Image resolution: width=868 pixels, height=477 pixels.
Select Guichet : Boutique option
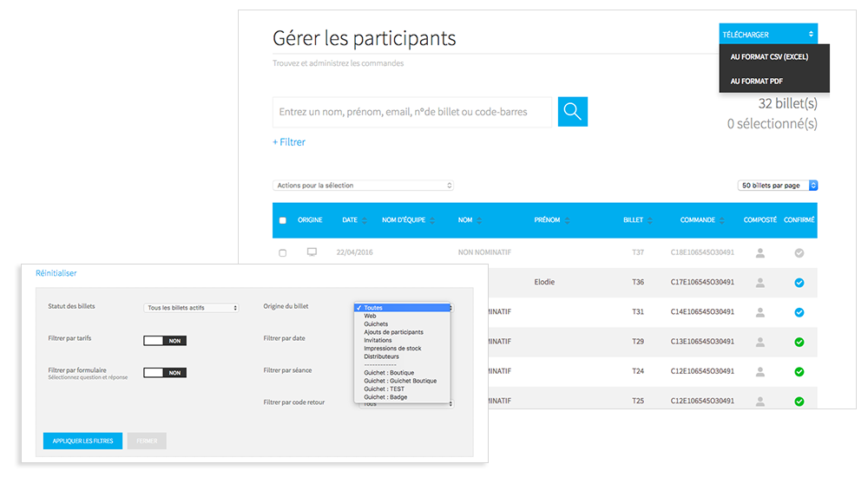point(389,373)
